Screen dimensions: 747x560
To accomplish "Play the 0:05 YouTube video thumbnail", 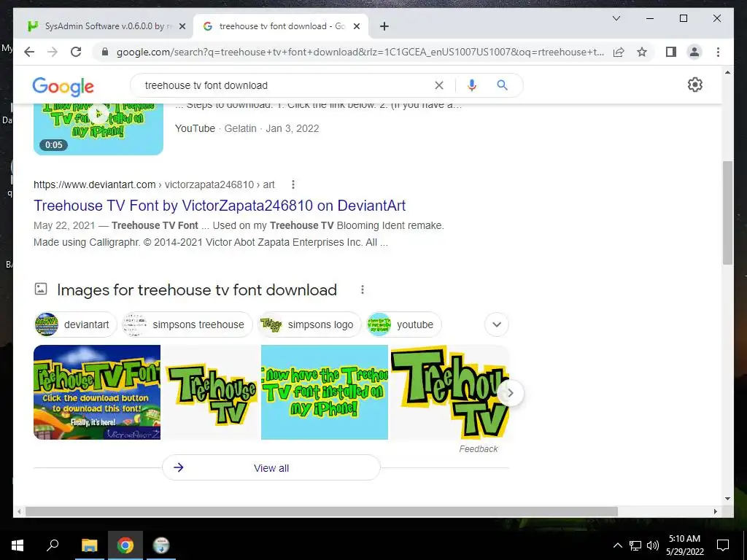I will [98, 128].
